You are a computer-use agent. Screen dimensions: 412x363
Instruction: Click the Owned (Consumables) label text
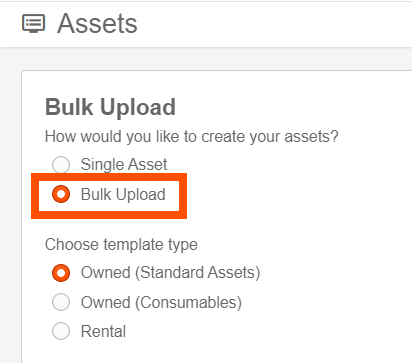click(161, 303)
